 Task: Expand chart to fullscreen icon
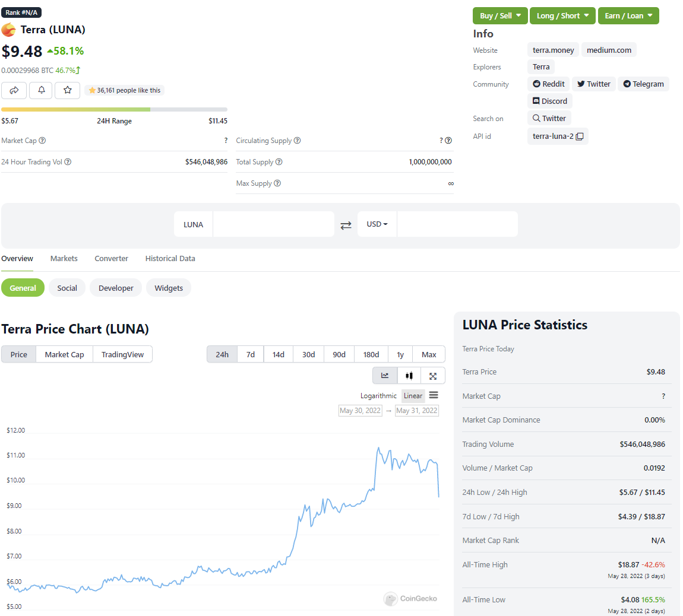(433, 376)
